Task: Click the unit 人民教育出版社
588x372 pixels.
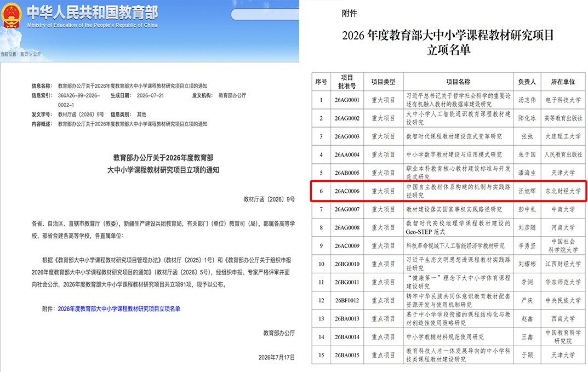Action: [563, 154]
